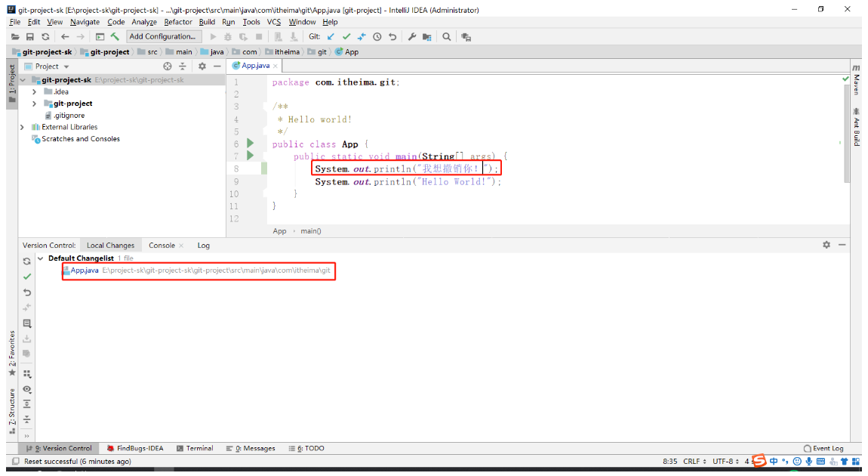This screenshot has width=868, height=476.
Task: Click the editor vertical scrollbar
Action: pyautogui.click(x=846, y=133)
